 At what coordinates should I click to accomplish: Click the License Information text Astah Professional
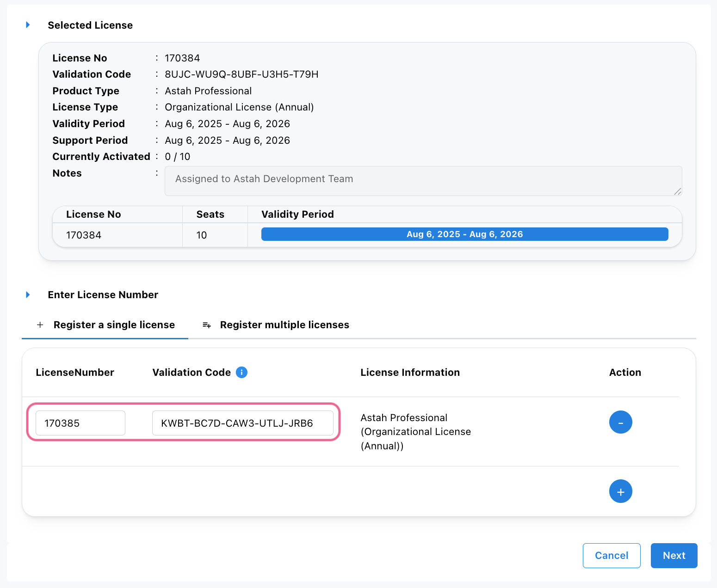click(x=404, y=418)
